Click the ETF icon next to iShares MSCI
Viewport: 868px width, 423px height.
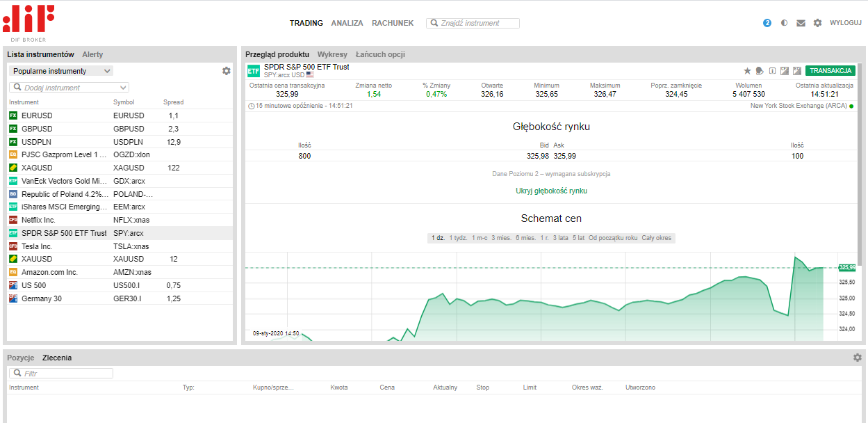pos(13,207)
